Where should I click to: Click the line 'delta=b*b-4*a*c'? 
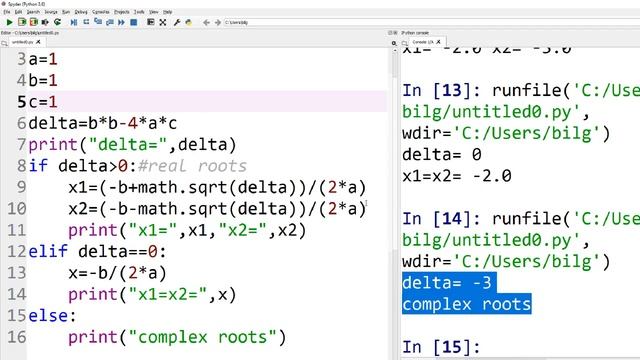pyautogui.click(x=102, y=123)
